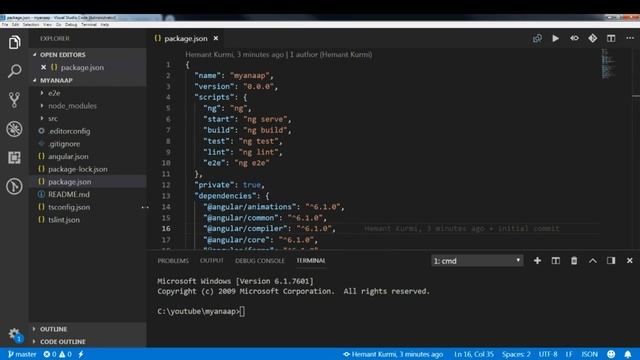Close package.json in Open Editors list

point(43,67)
